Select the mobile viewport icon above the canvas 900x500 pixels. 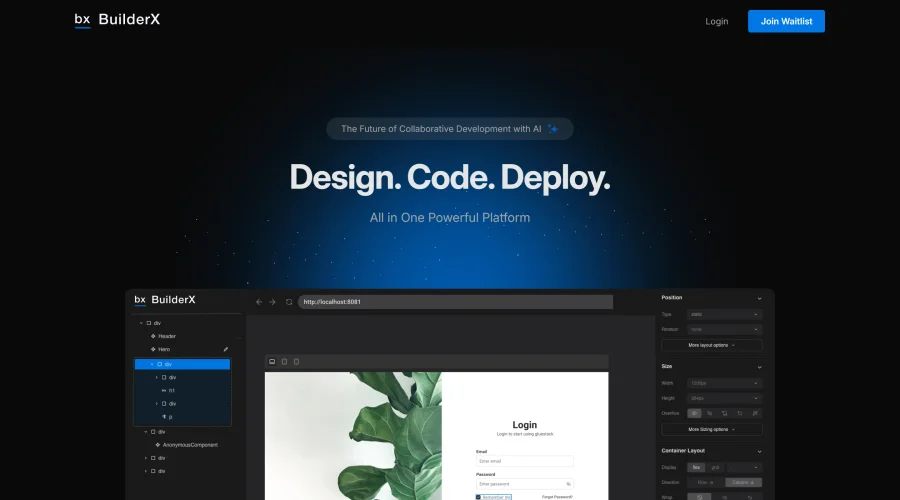296,362
